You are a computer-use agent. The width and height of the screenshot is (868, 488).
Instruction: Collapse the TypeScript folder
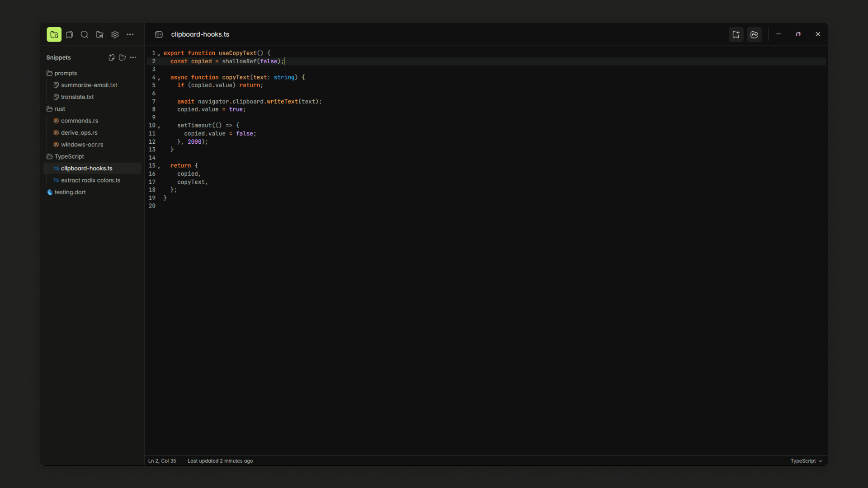65,156
